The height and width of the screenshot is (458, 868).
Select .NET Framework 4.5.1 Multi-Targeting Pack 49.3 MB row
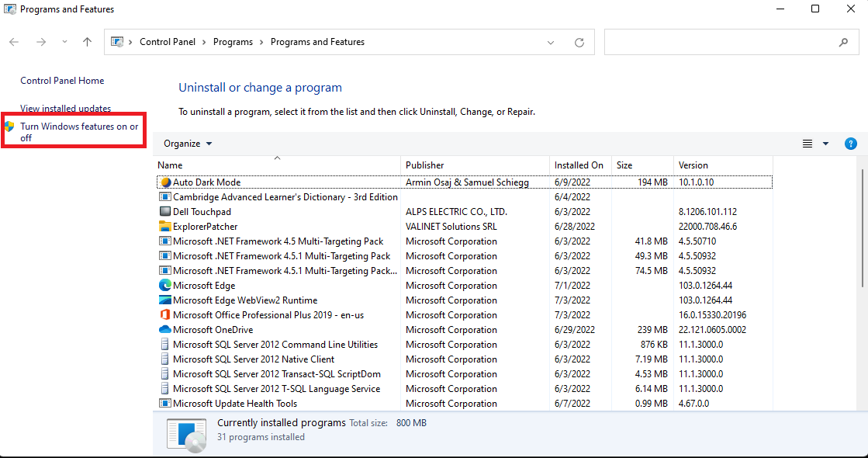(x=463, y=256)
